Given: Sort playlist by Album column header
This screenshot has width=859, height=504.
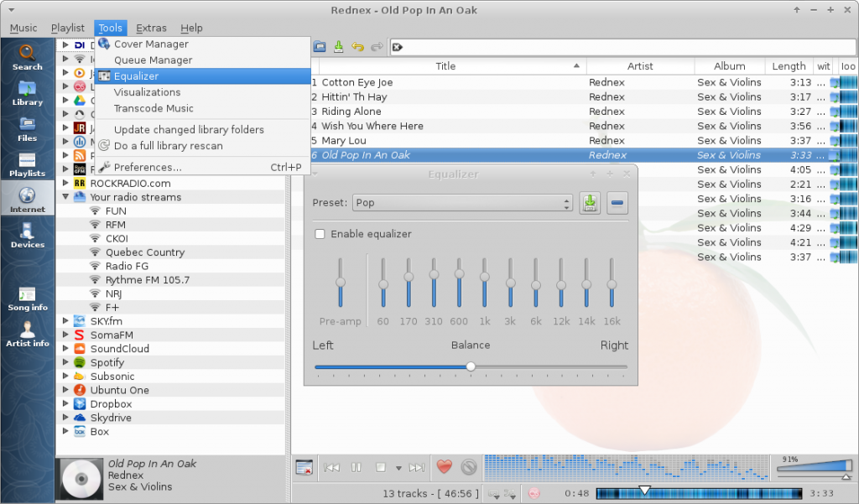Looking at the screenshot, I should tap(729, 65).
